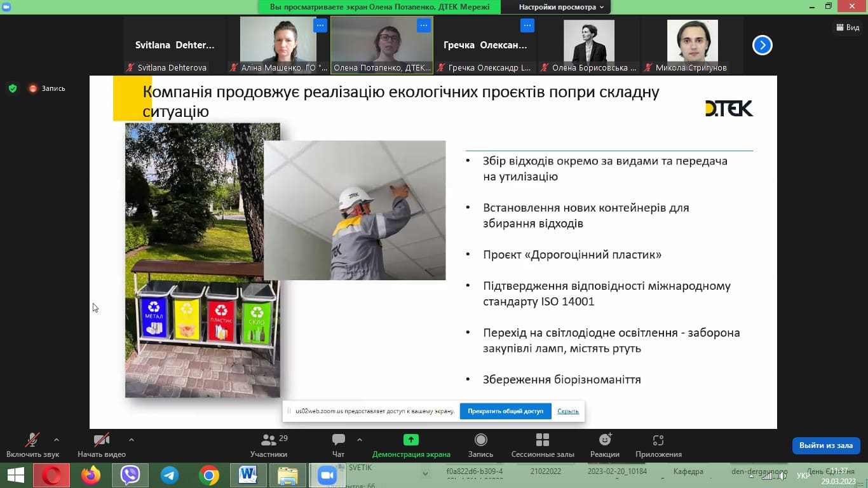The width and height of the screenshot is (868, 488).
Task: Unmute microphone with Включить звук
Action: pos(32,445)
